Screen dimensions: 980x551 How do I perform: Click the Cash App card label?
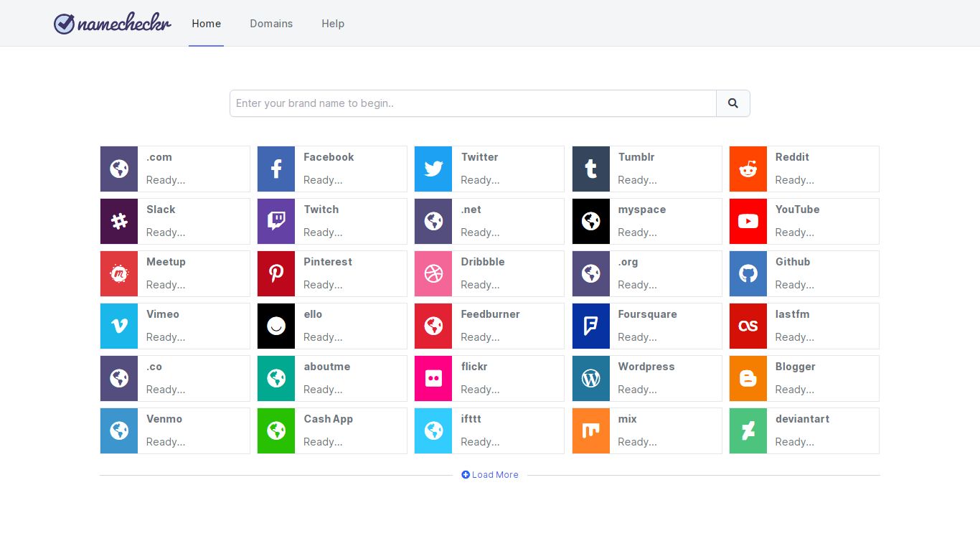pyautogui.click(x=328, y=419)
